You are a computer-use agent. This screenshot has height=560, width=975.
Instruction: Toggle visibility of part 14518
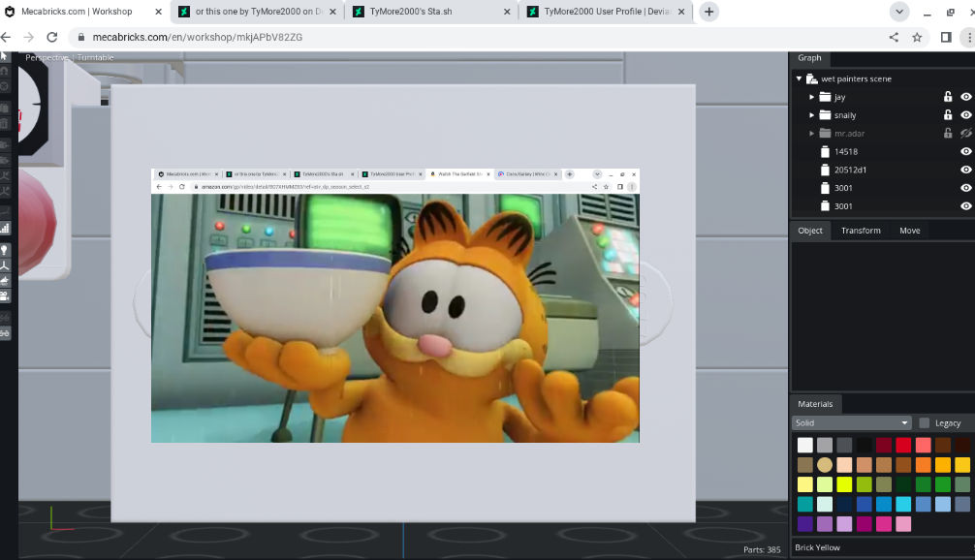[965, 151]
